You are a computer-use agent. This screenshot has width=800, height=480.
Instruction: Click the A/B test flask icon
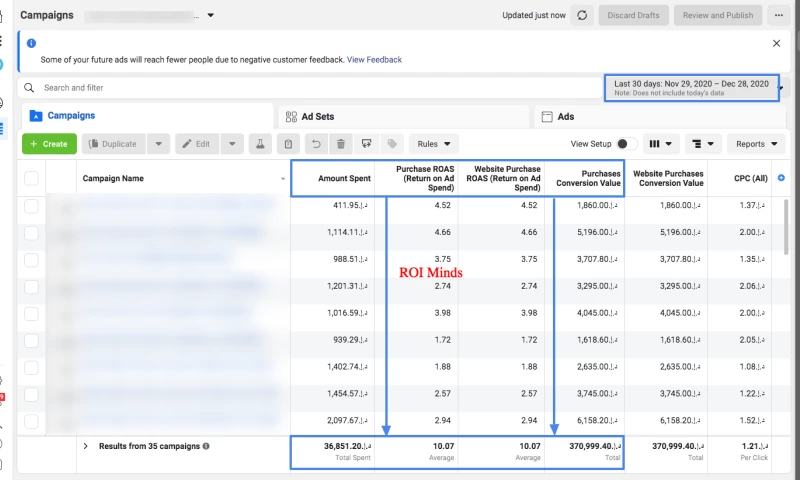click(x=260, y=144)
